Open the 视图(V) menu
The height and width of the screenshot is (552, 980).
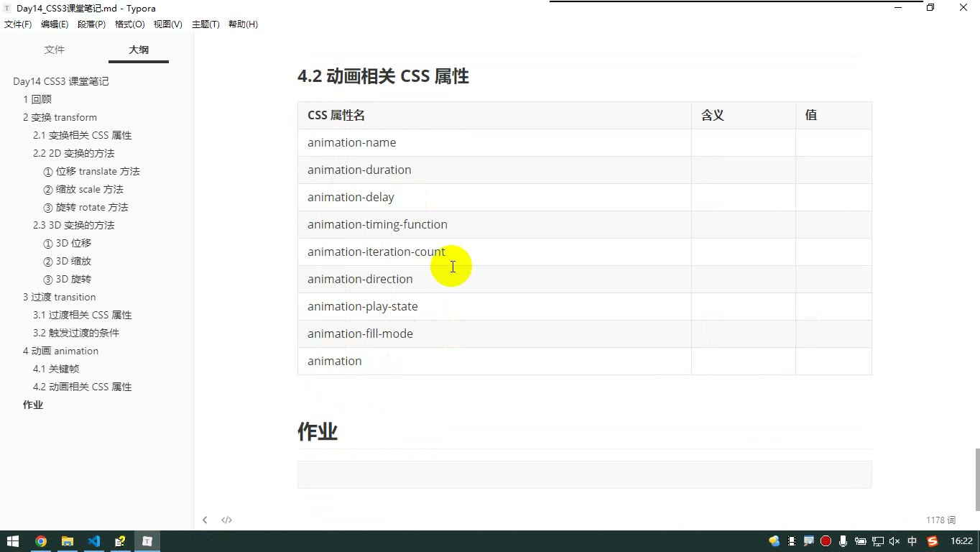pos(168,24)
